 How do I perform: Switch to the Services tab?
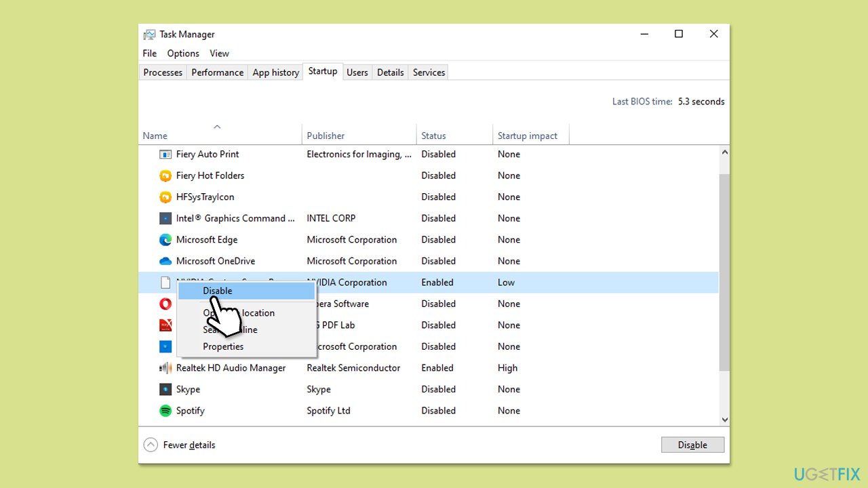coord(429,73)
